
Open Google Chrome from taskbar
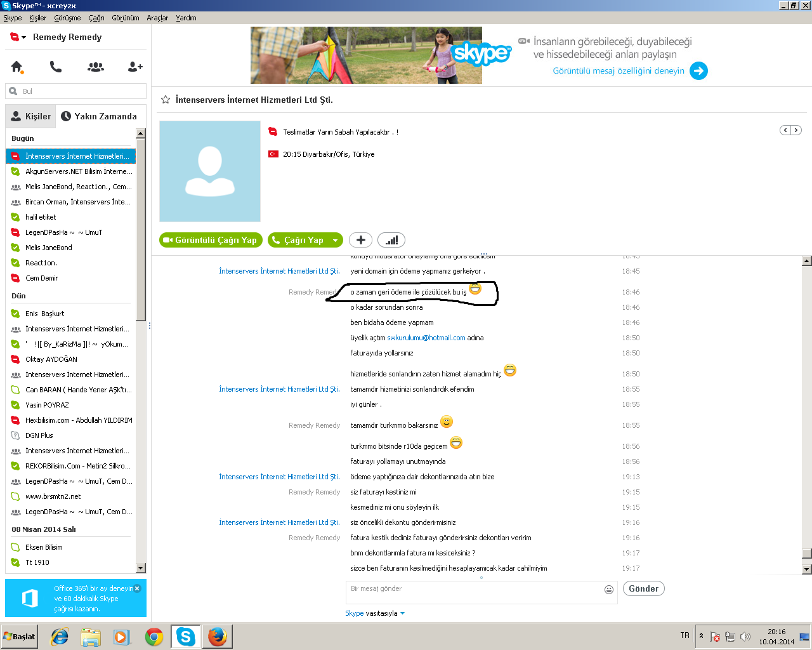click(x=154, y=637)
